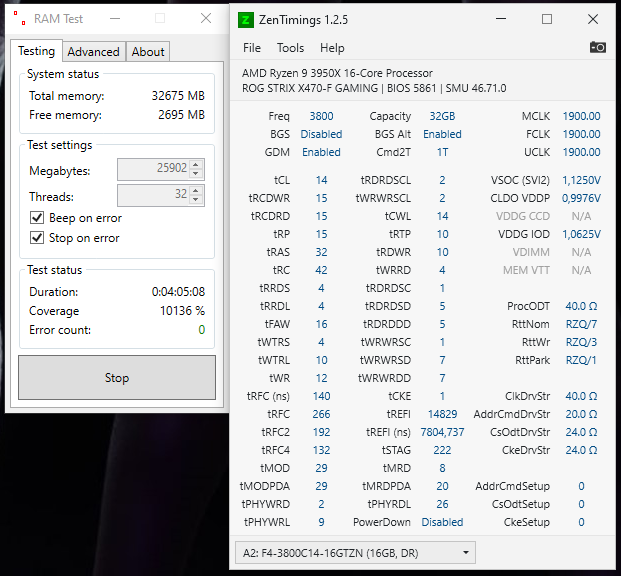The height and width of the screenshot is (576, 621).
Task: Click the tCL value 14
Action: click(321, 180)
